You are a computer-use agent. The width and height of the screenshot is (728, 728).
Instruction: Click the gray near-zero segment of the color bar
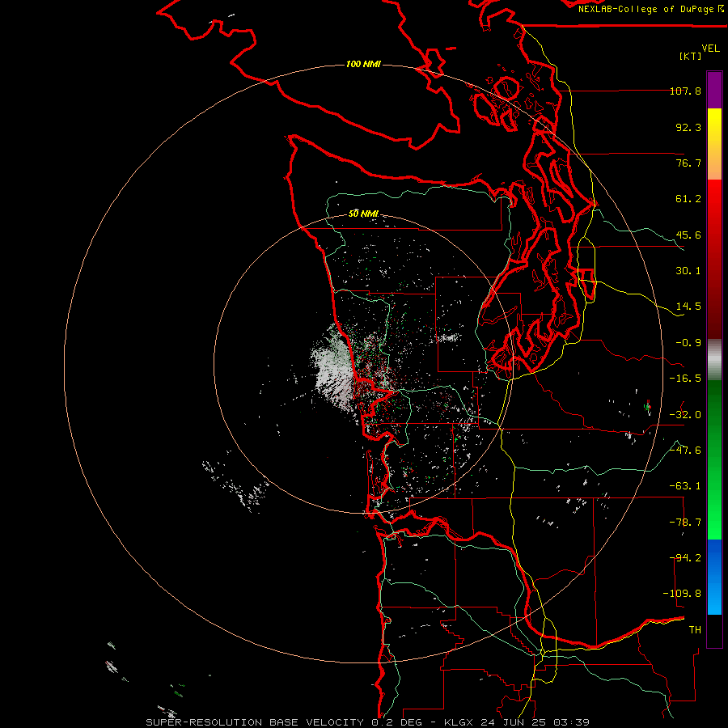(714, 360)
